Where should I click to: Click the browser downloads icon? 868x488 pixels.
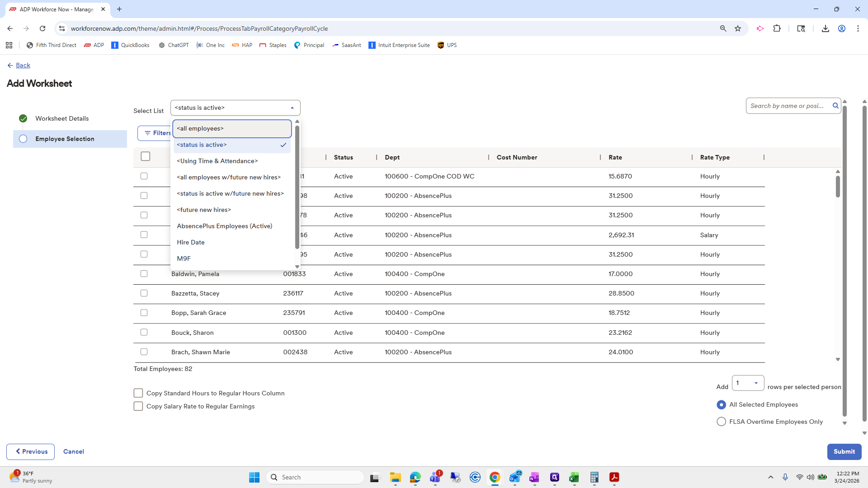tap(825, 28)
